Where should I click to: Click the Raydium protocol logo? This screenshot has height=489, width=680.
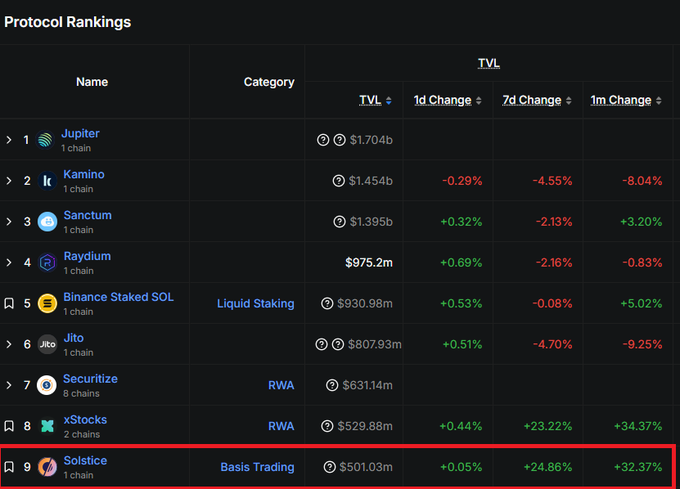pyautogui.click(x=47, y=262)
